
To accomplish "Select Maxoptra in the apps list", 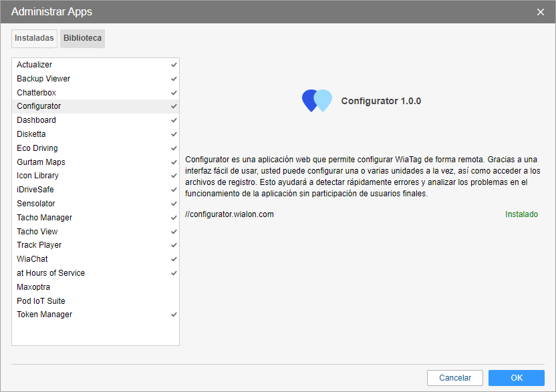I will click(x=33, y=287).
